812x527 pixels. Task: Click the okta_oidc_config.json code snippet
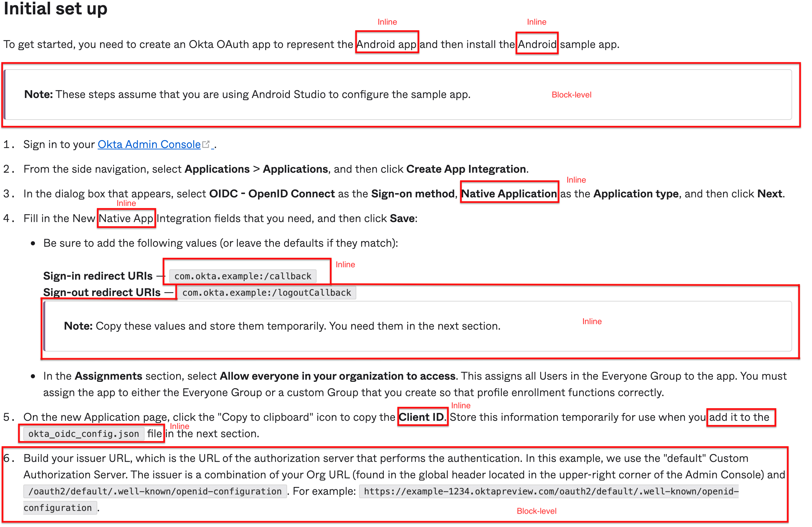tap(84, 434)
